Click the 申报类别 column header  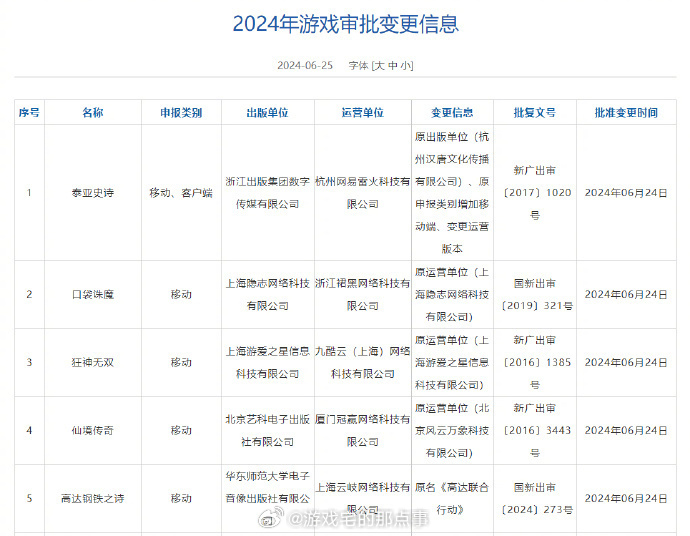181,113
